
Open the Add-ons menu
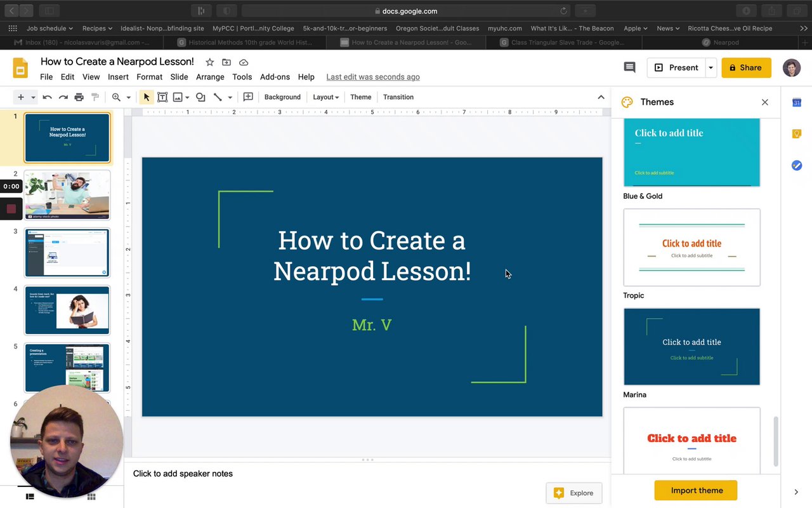pyautogui.click(x=275, y=77)
